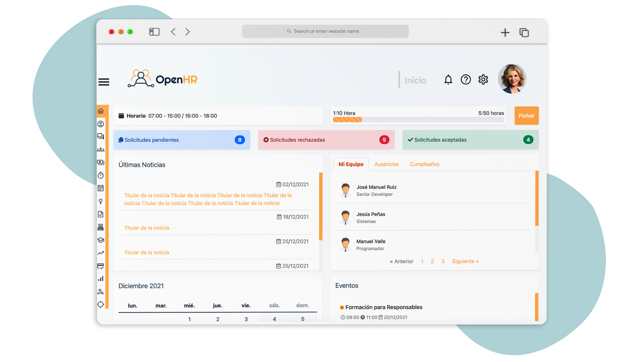The image size is (644, 362).
Task: Click the Fichar button
Action: 526,116
